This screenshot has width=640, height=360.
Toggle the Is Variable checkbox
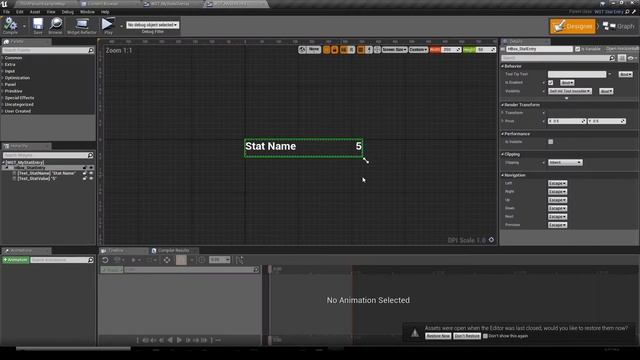pyautogui.click(x=577, y=49)
